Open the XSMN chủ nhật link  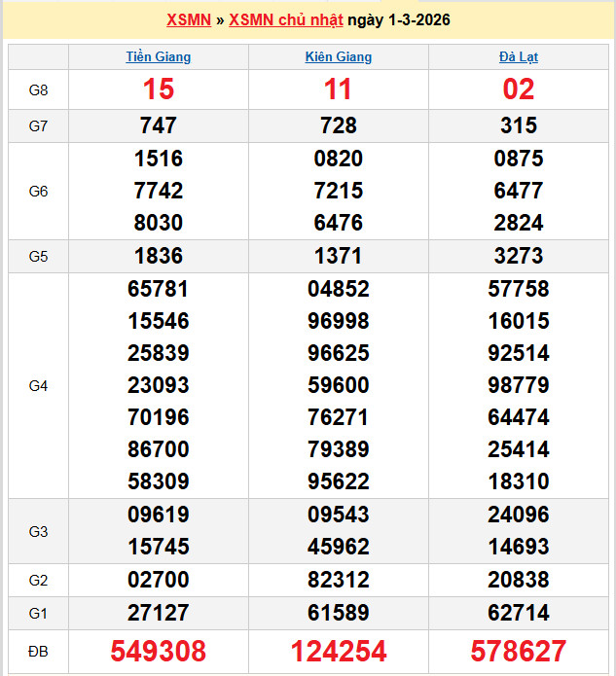[285, 20]
